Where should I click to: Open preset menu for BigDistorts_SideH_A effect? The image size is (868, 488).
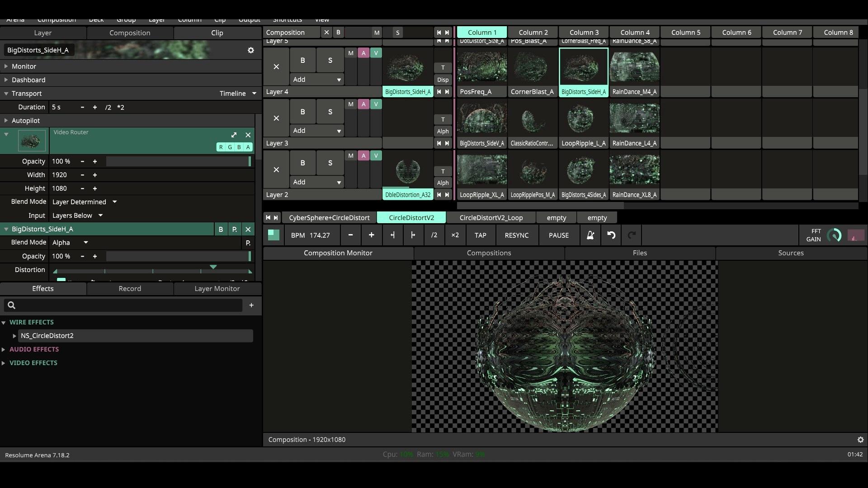pyautogui.click(x=234, y=229)
